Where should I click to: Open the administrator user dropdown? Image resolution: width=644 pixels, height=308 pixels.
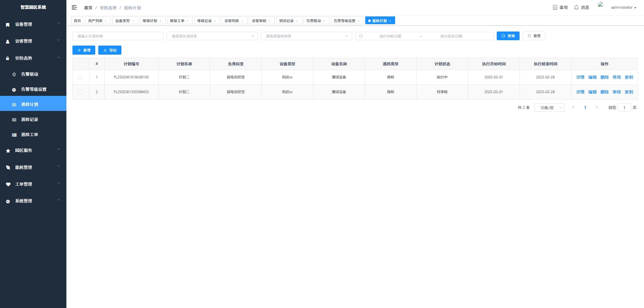pos(624,7)
